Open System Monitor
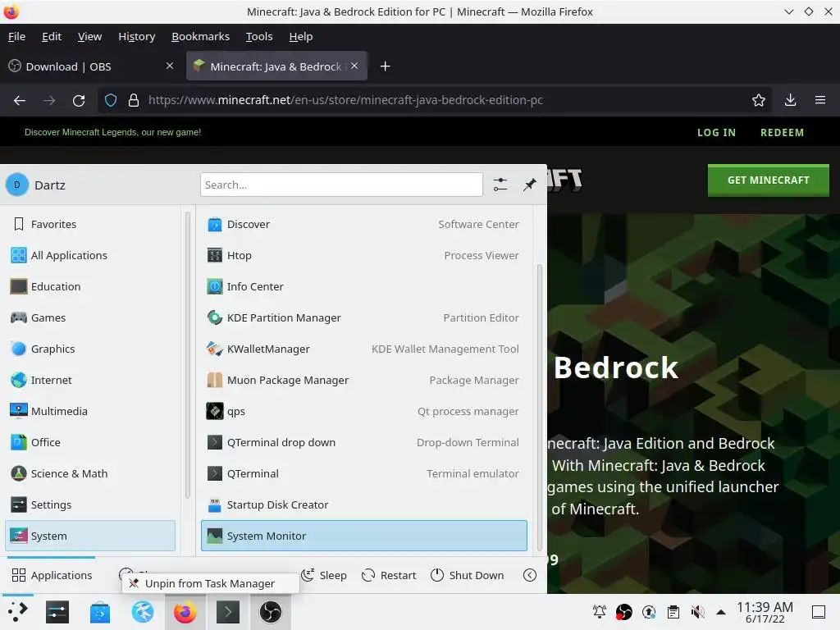 pyautogui.click(x=363, y=536)
